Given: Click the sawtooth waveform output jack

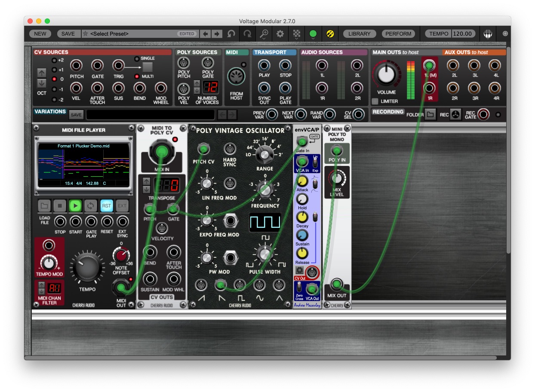Looking at the screenshot, I should point(201,285).
